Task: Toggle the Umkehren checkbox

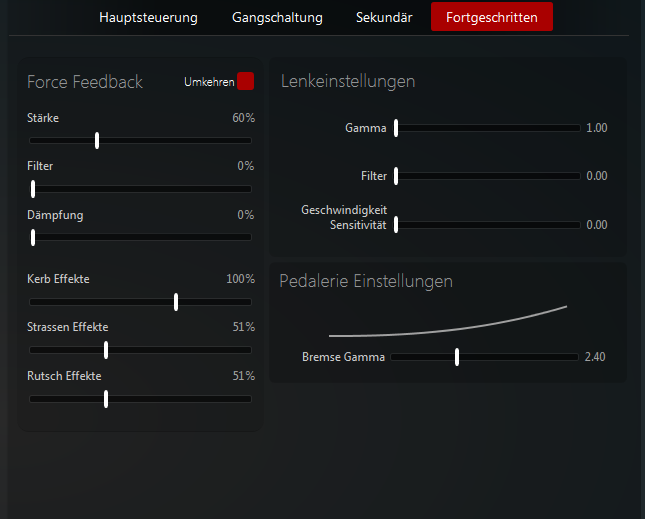Action: click(x=246, y=82)
